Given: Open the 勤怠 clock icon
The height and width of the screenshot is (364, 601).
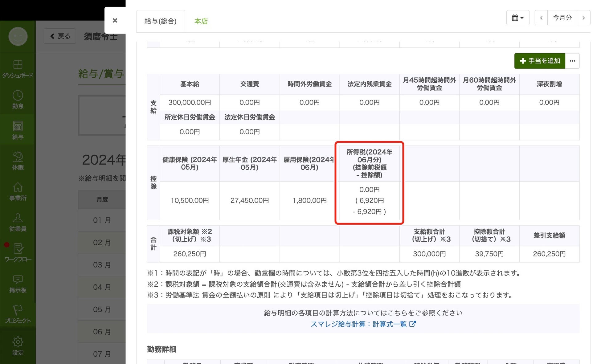Looking at the screenshot, I should tap(18, 96).
